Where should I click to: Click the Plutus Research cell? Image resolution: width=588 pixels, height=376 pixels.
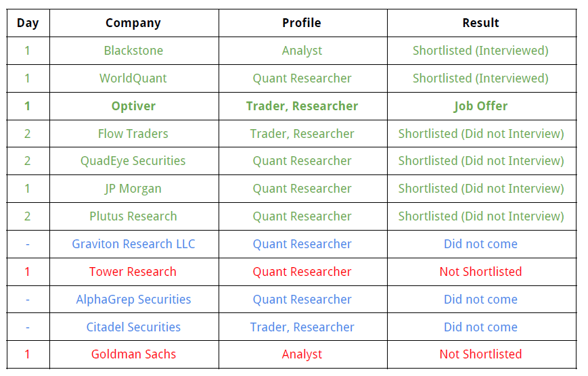[x=133, y=216]
